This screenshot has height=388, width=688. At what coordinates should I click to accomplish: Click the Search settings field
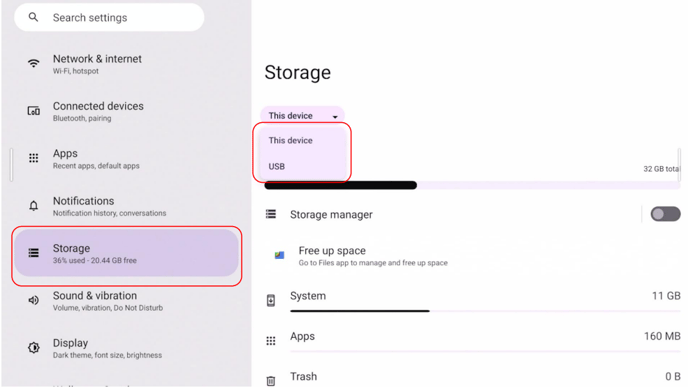(x=109, y=17)
